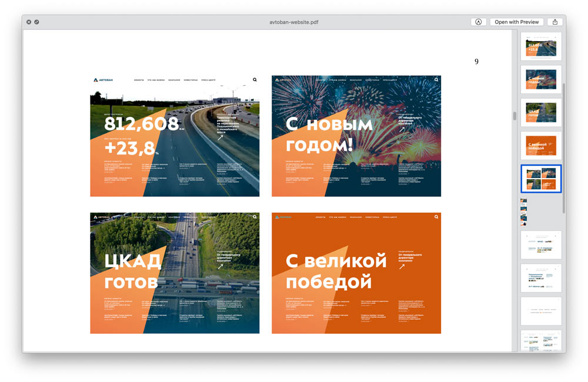
Task: Select the С новым годом page thumbnail
Action: tap(541, 80)
